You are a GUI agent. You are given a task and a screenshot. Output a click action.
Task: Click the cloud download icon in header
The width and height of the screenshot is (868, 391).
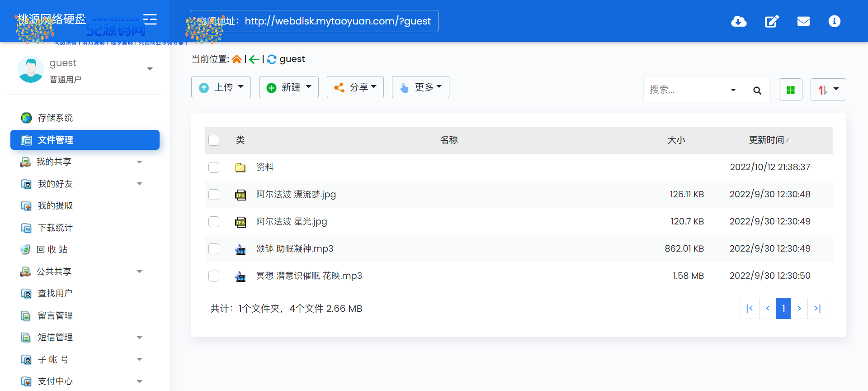pos(739,21)
